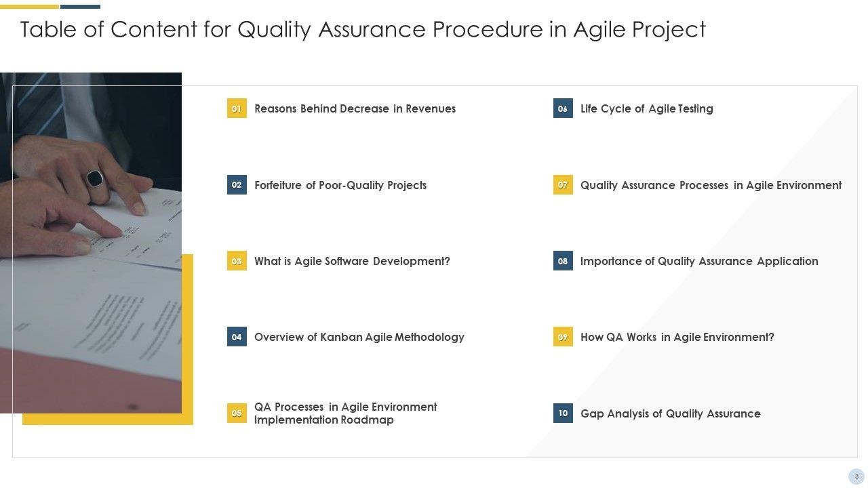Select the 05 yellow number badge

[237, 413]
